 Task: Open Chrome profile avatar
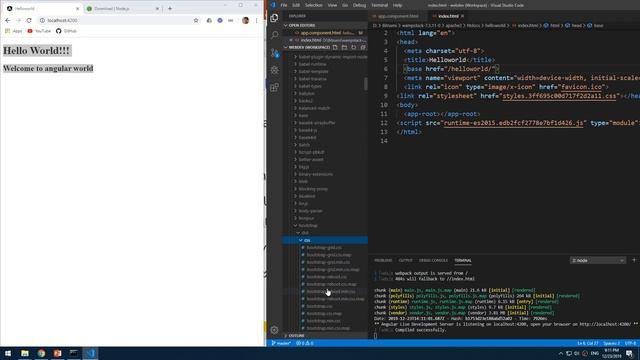coord(245,20)
